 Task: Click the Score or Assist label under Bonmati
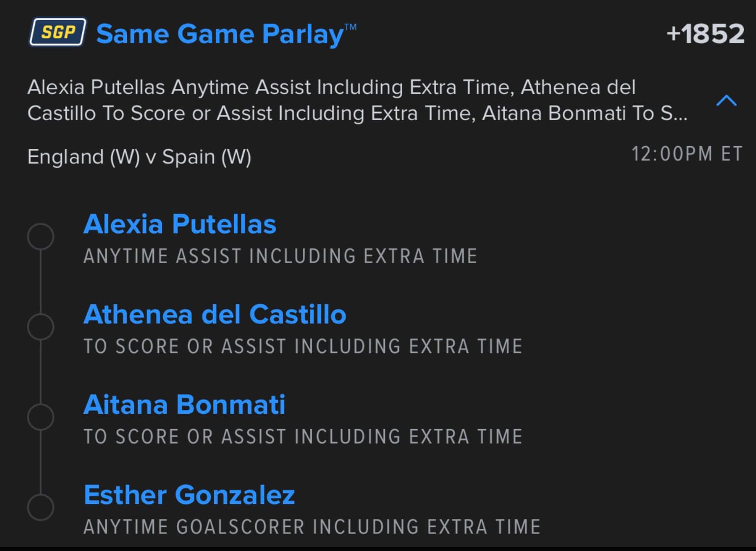coord(303,437)
